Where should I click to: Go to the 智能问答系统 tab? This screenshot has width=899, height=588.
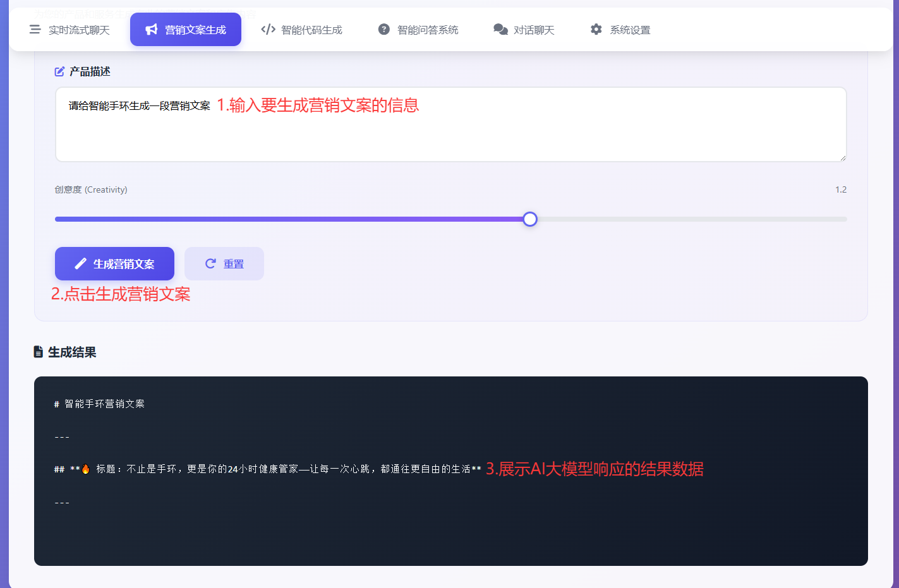click(428, 30)
